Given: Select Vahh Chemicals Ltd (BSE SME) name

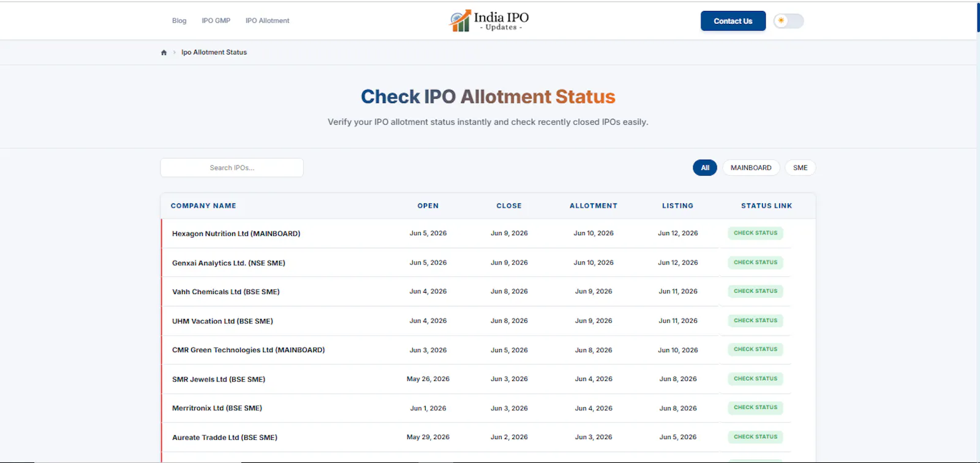Looking at the screenshot, I should click(x=225, y=292).
